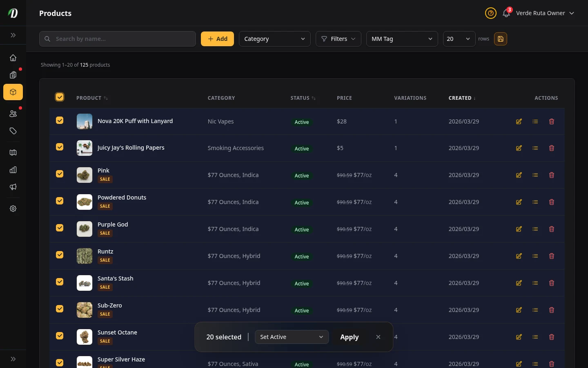
Task: Click the save rows icon near the toolbar
Action: pos(501,39)
